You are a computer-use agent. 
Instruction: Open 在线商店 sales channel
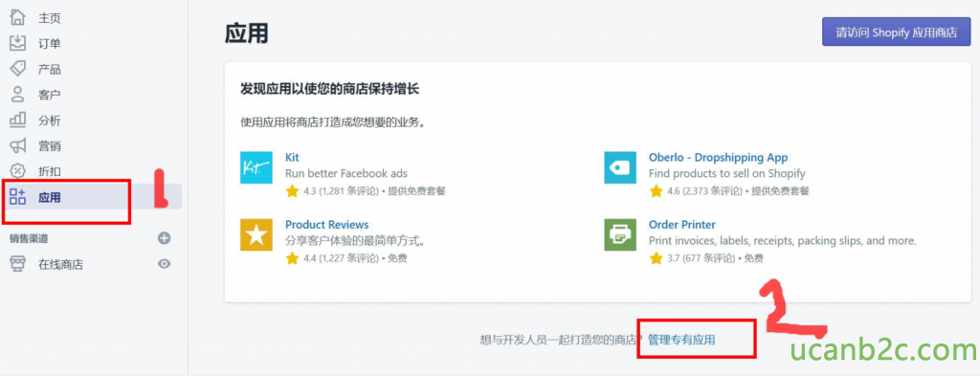click(x=60, y=265)
